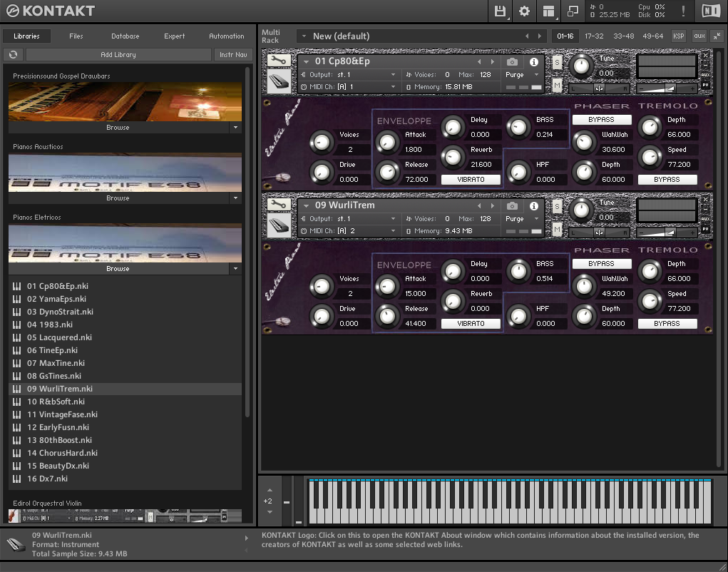Image resolution: width=728 pixels, height=572 pixels.
Task: Open wrench edit mode for 09 WurliTrem
Action: 279,205
